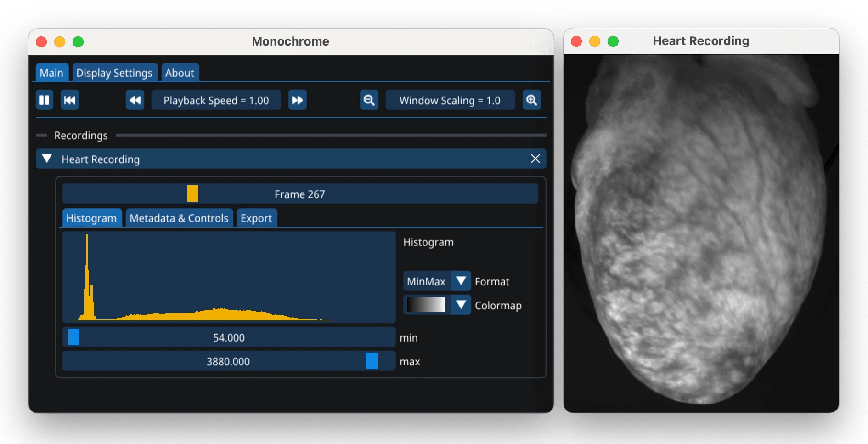Image resolution: width=868 pixels, height=444 pixels.
Task: Click the 3880.000 max value
Action: (x=228, y=361)
